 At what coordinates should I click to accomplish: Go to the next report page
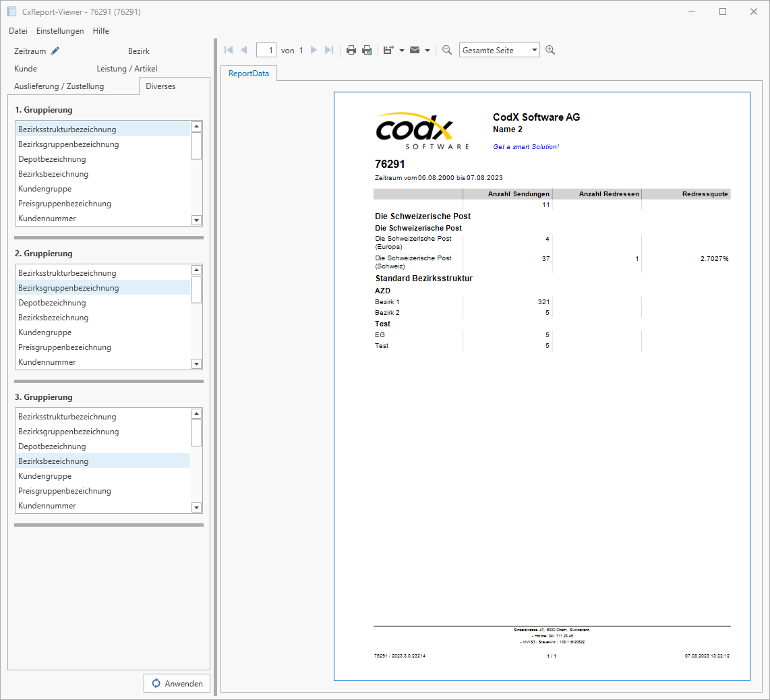coord(314,50)
